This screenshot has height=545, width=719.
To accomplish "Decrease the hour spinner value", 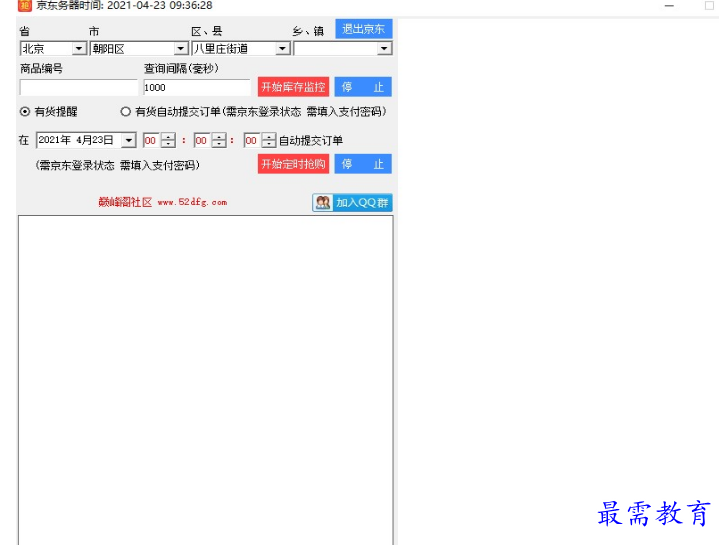I will pyautogui.click(x=168, y=144).
